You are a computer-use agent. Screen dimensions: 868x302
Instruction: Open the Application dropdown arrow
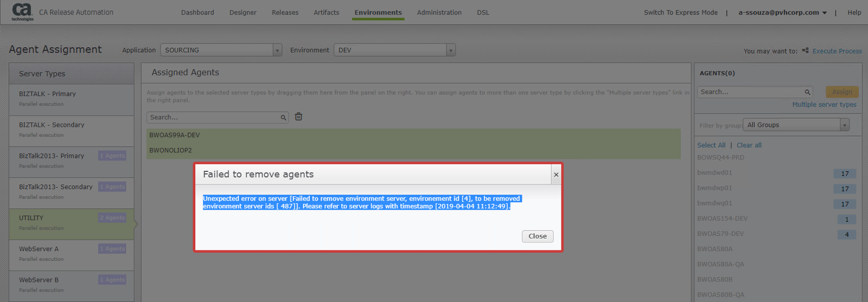pyautogui.click(x=277, y=50)
